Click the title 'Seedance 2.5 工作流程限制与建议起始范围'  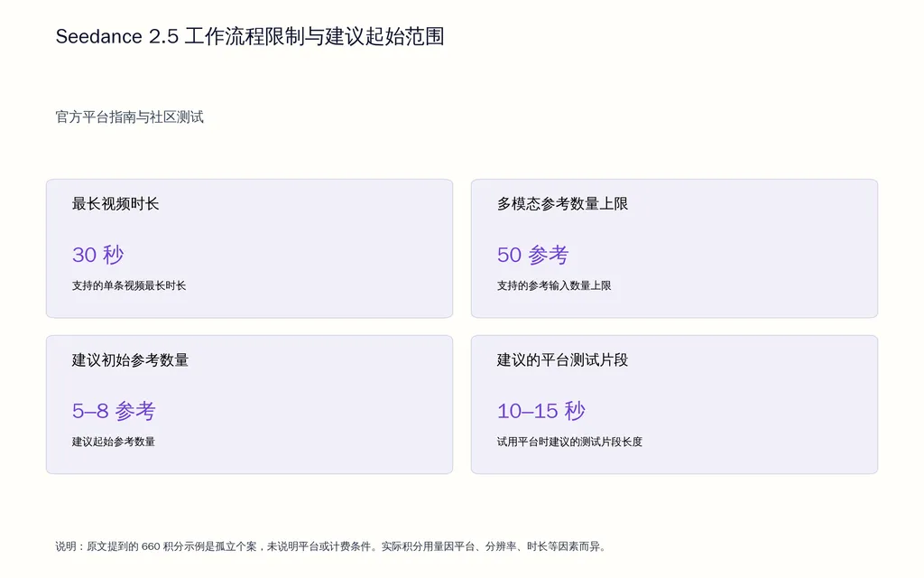pyautogui.click(x=249, y=36)
